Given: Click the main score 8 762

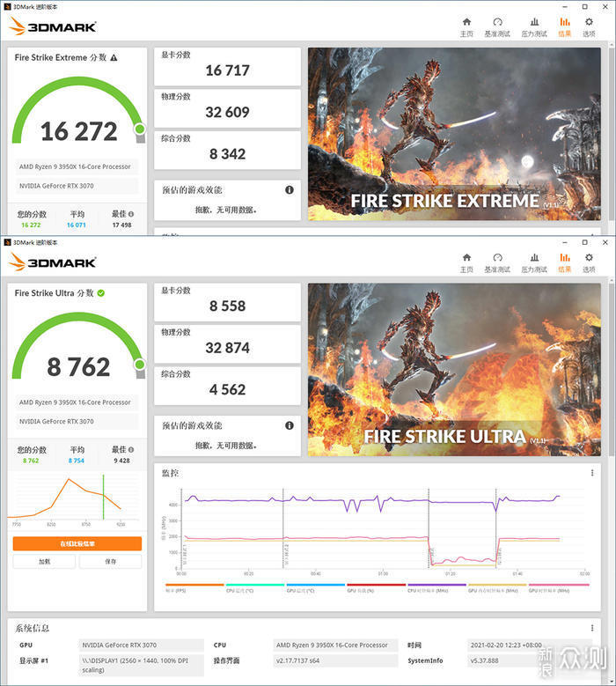Looking at the screenshot, I should 78,366.
